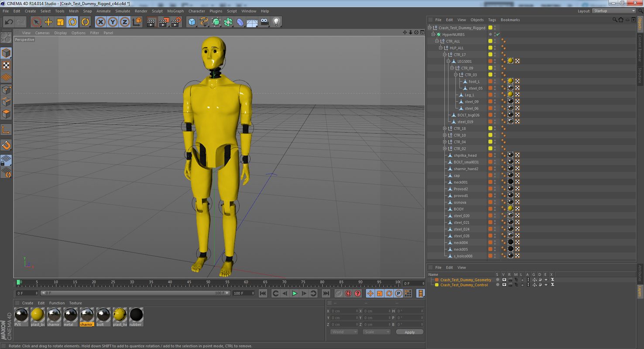Image resolution: width=644 pixels, height=349 pixels.
Task: Select the rubber material thumbnail
Action: pos(136,315)
